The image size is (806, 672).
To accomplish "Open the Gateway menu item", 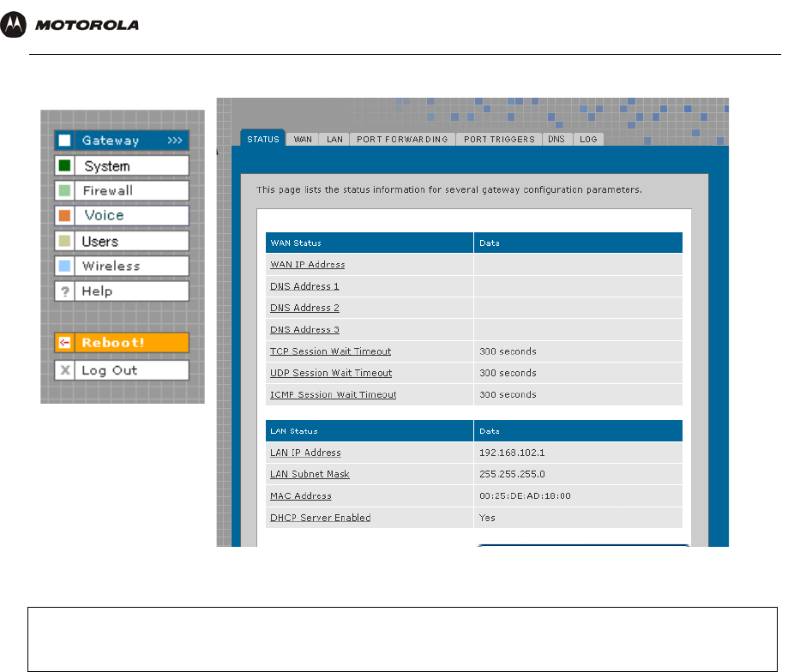I will 122,141.
